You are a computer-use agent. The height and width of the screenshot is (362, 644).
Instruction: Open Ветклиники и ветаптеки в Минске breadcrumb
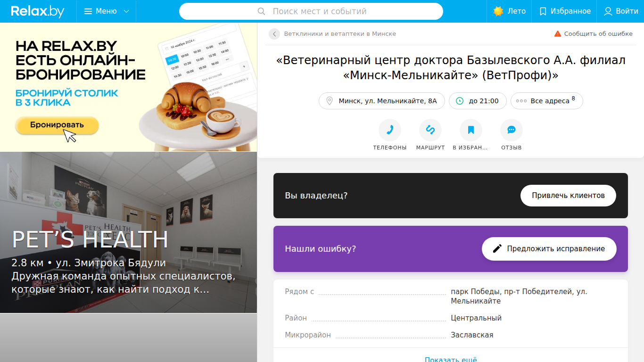[x=340, y=34]
